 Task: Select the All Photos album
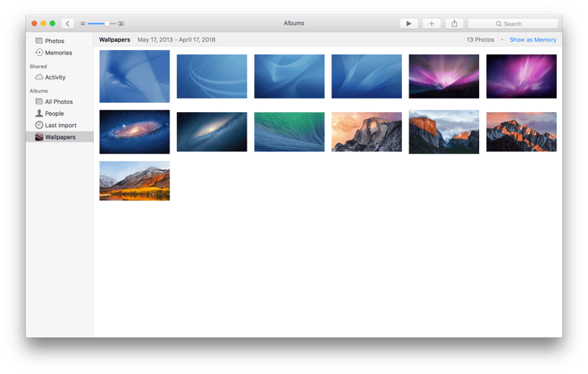60,101
